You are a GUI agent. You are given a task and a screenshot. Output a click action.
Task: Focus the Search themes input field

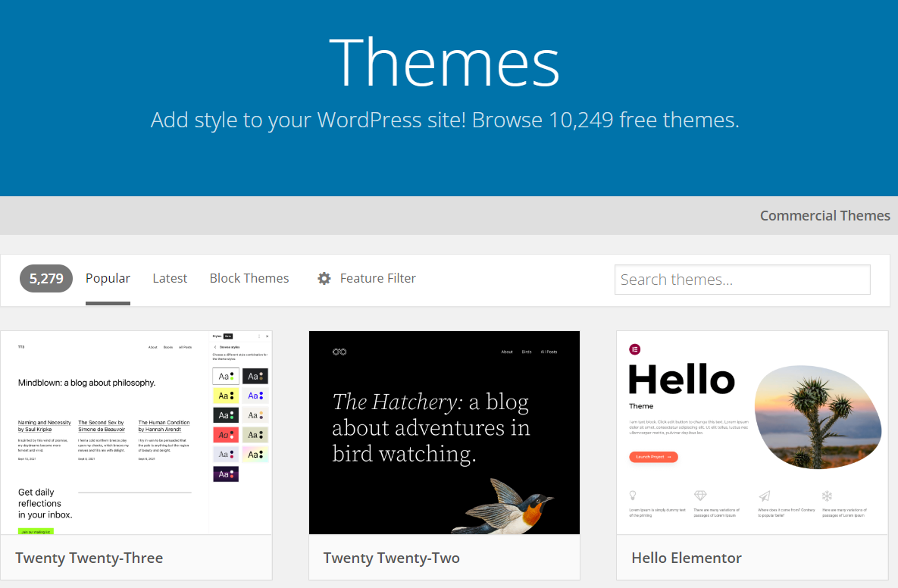(742, 280)
